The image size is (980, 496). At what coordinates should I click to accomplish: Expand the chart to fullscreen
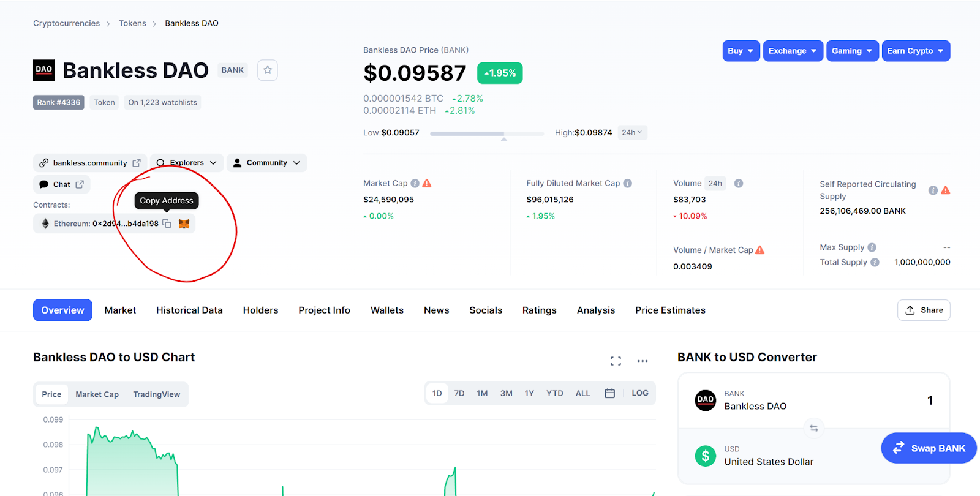pyautogui.click(x=616, y=361)
